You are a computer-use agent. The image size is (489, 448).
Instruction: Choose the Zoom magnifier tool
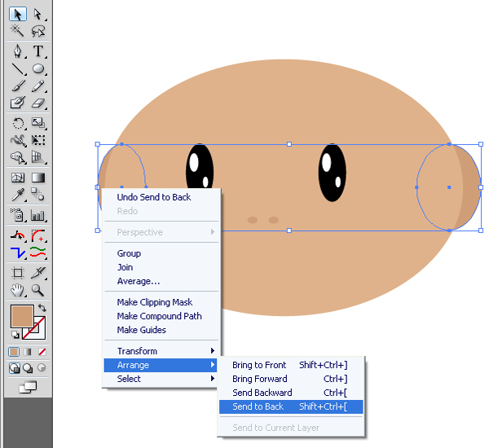(37, 290)
